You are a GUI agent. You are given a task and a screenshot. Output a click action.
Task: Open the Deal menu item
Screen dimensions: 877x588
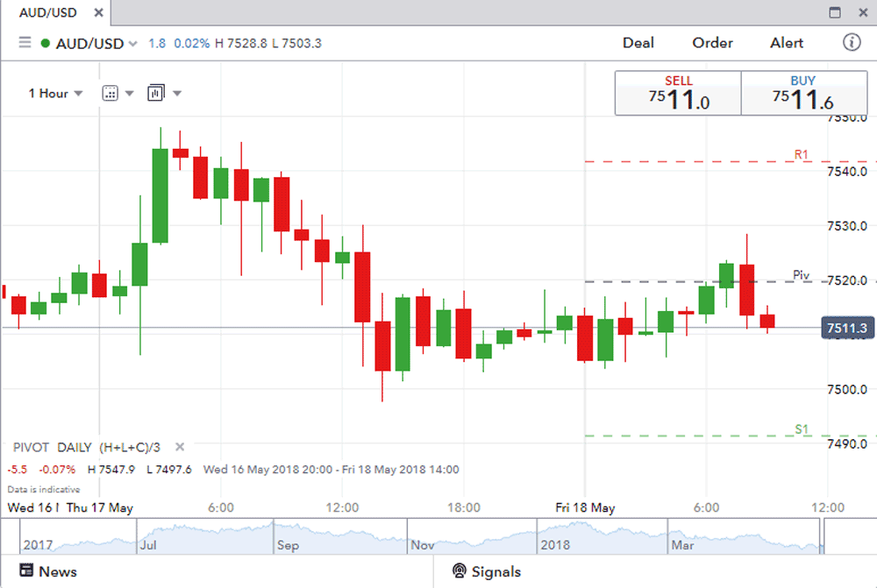(x=638, y=43)
